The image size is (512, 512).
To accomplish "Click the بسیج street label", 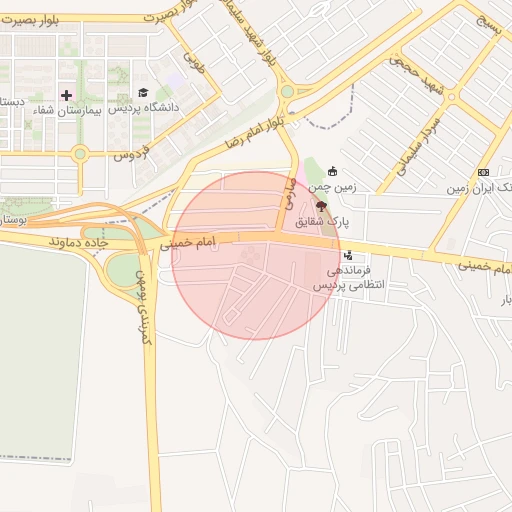I will click(489, 25).
